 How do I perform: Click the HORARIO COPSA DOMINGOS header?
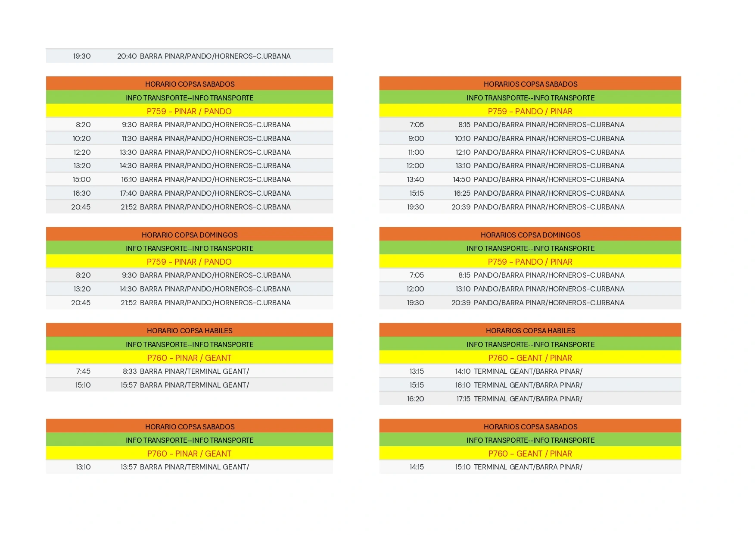point(190,235)
